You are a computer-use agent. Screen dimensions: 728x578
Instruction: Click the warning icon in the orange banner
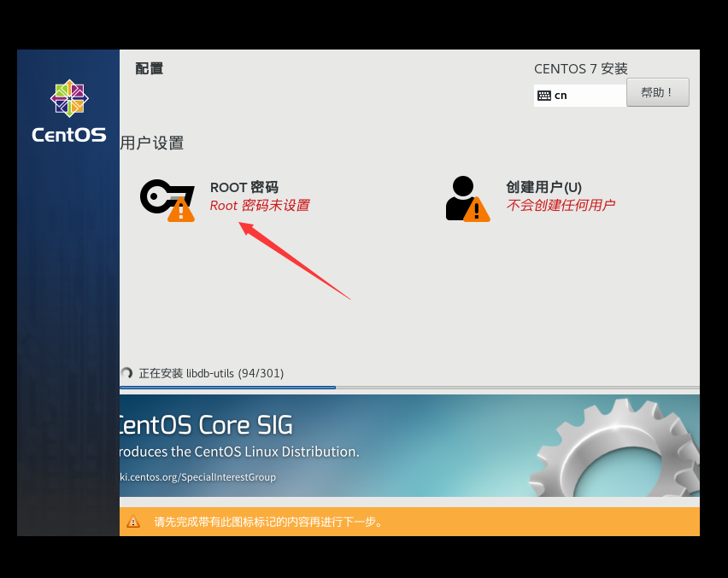click(132, 522)
